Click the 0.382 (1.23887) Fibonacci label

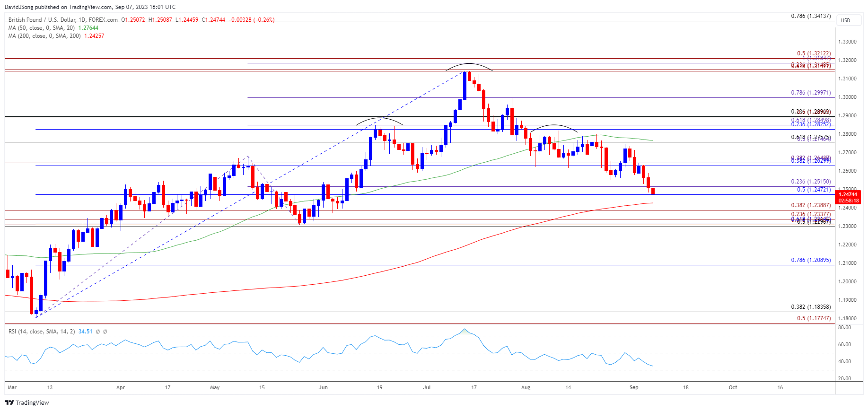pos(811,205)
